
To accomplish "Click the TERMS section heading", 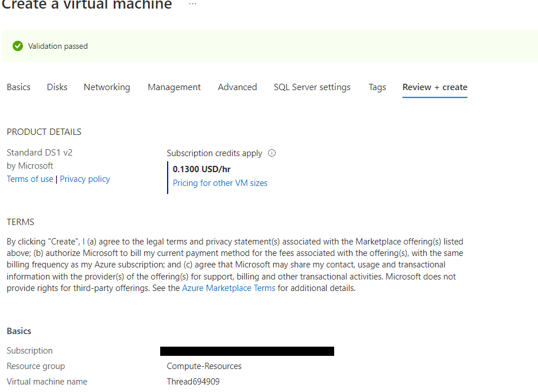I will 20,222.
